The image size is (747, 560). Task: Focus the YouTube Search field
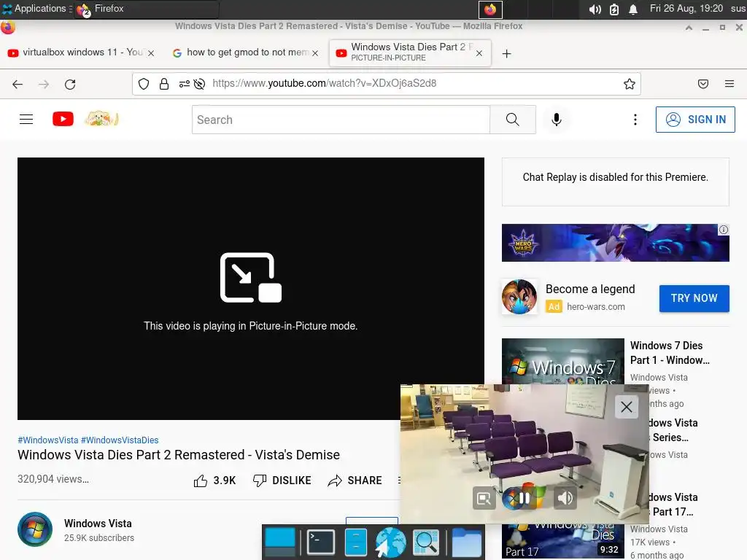pos(341,120)
